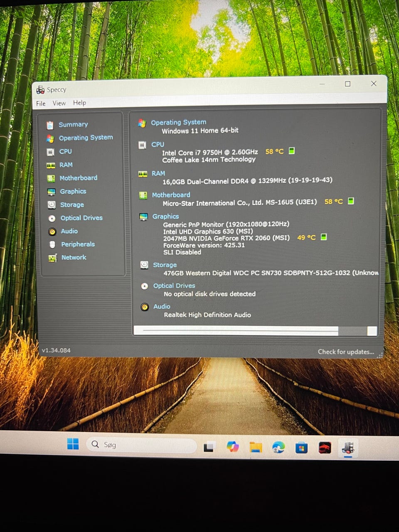This screenshot has width=399, height=532.
Task: Click the Graphics heading link in summary
Action: pyautogui.click(x=165, y=216)
